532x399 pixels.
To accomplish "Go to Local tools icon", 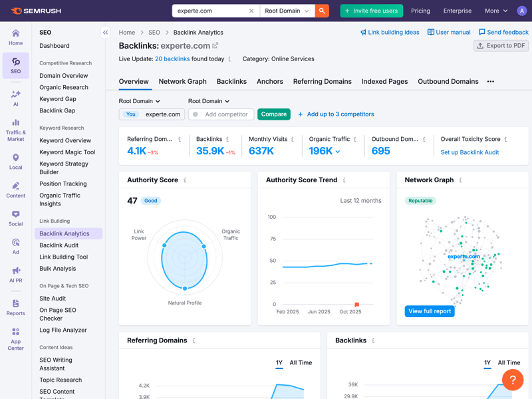I will coord(15,162).
